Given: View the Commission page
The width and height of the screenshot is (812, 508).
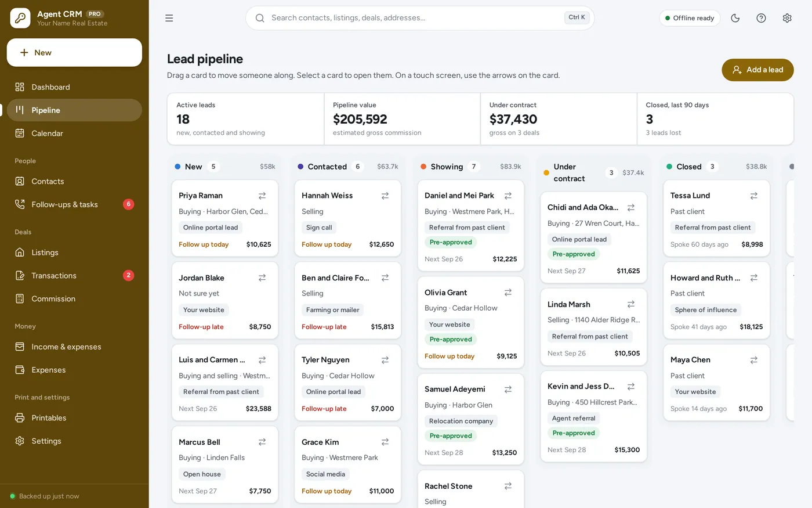Looking at the screenshot, I should click(x=74, y=299).
